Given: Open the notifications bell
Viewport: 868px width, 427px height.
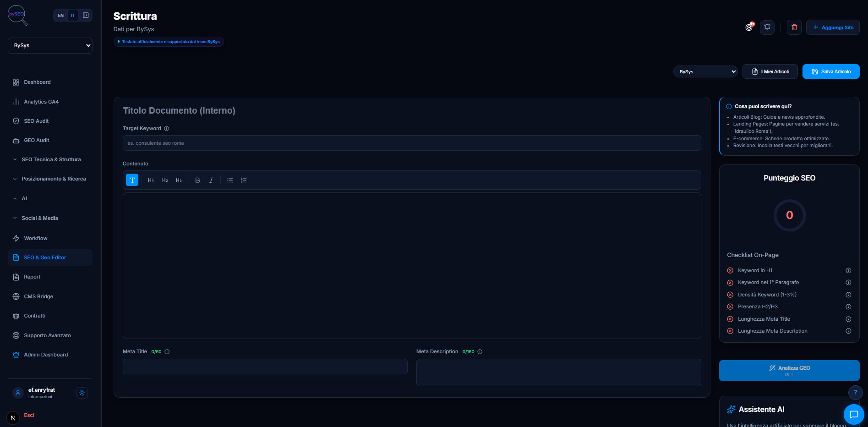Looking at the screenshot, I should (x=767, y=27).
